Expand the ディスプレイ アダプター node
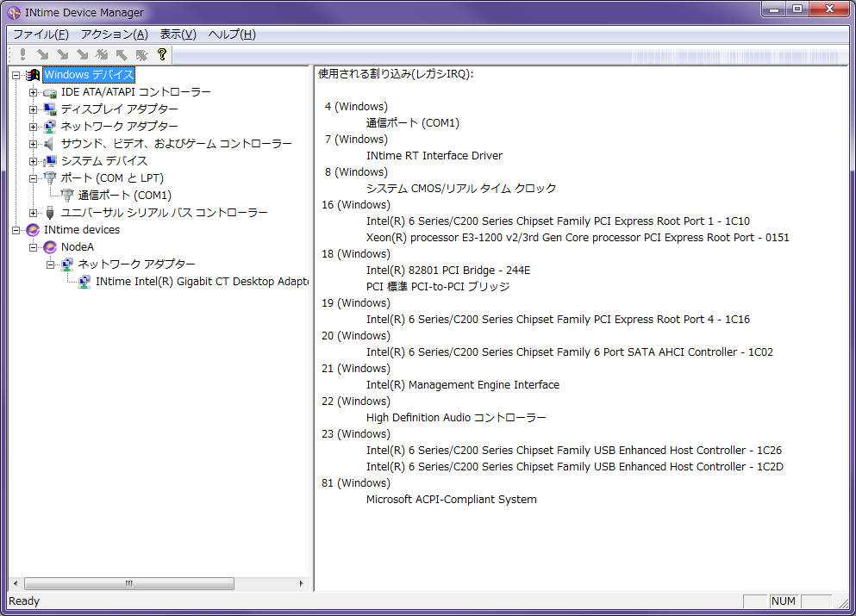The width and height of the screenshot is (856, 616). tap(34, 109)
